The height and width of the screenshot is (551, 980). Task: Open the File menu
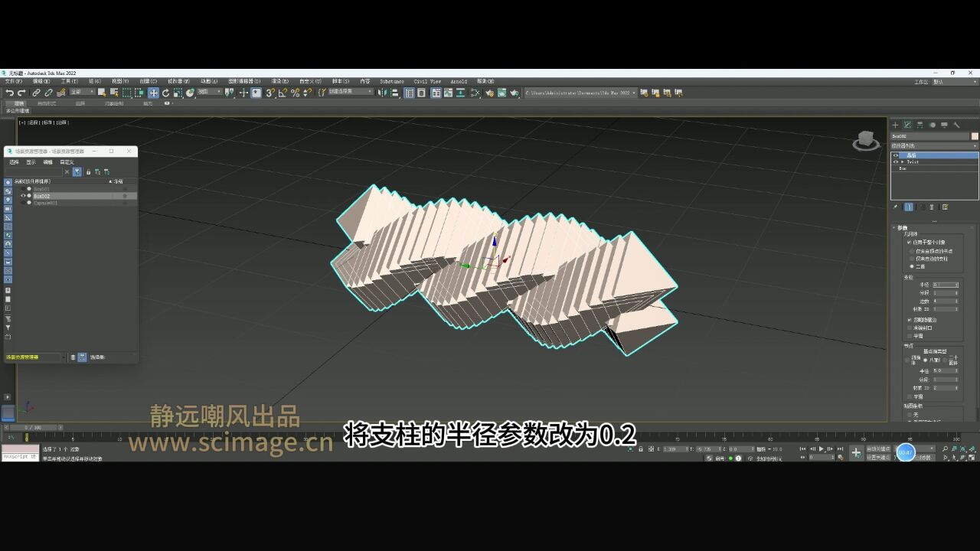coord(13,80)
